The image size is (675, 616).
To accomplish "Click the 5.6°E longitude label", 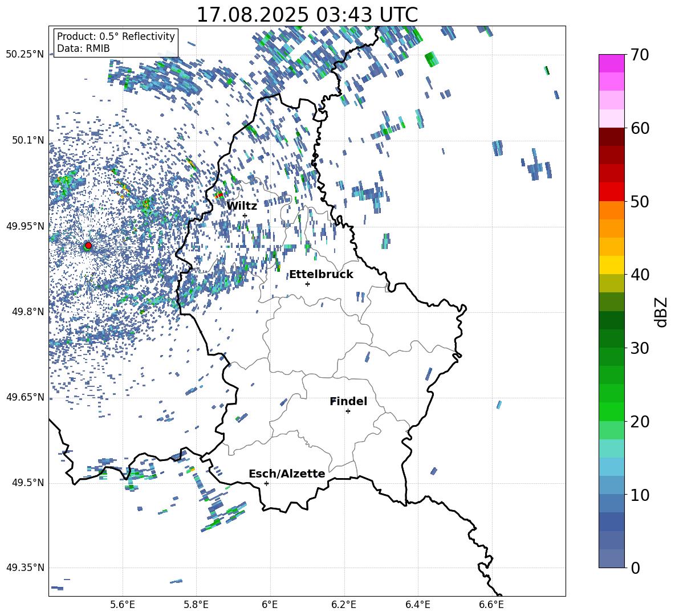I will click(123, 605).
